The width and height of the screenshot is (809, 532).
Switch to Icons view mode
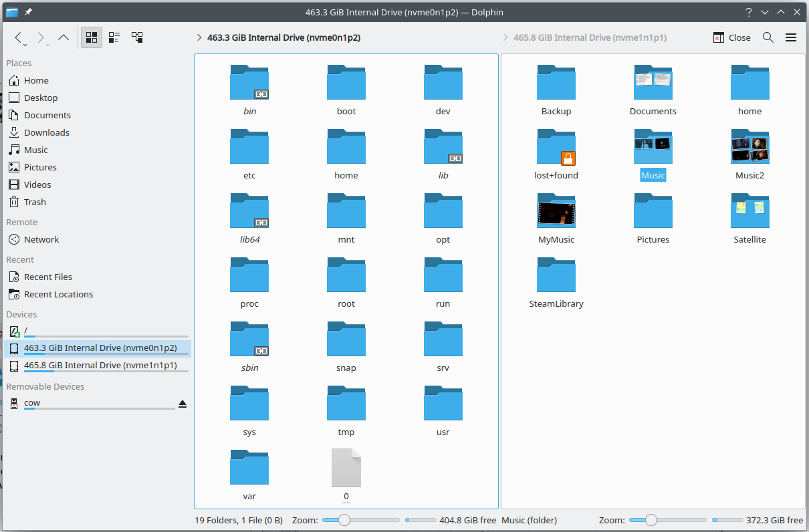(92, 37)
